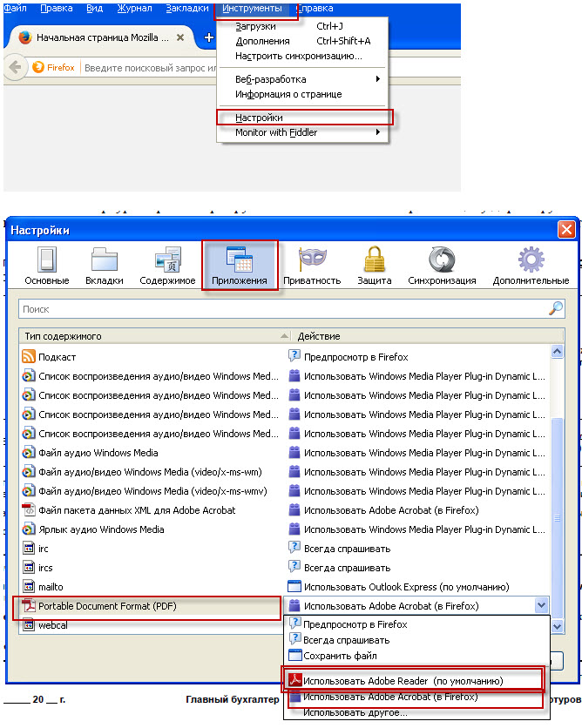This screenshot has width=582, height=728.
Task: Open the Журнал menu
Action: 134,8
